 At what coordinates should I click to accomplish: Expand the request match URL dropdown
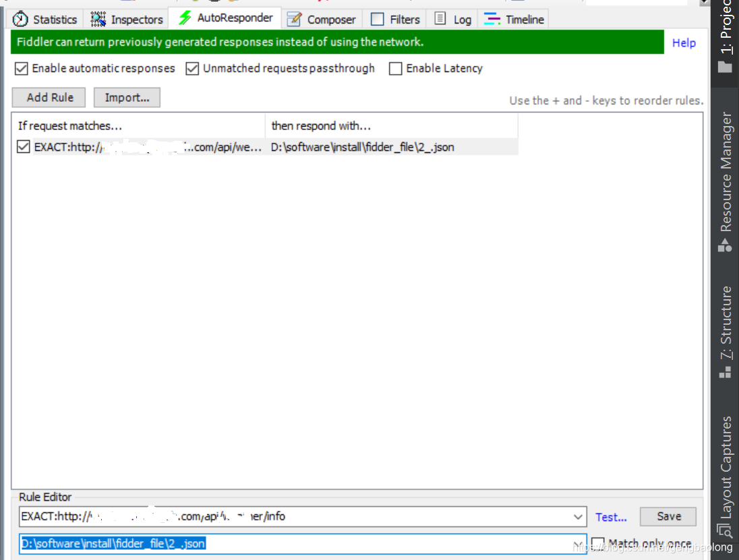coord(578,517)
